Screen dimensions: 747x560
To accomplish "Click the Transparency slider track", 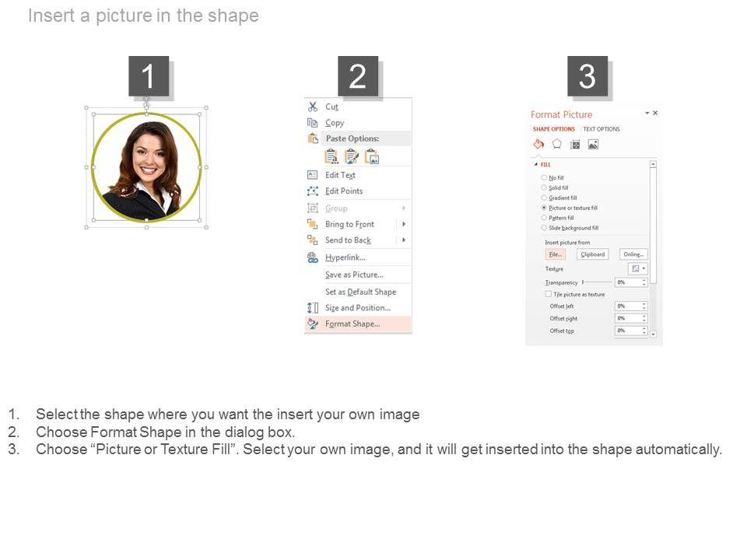I will 598,282.
